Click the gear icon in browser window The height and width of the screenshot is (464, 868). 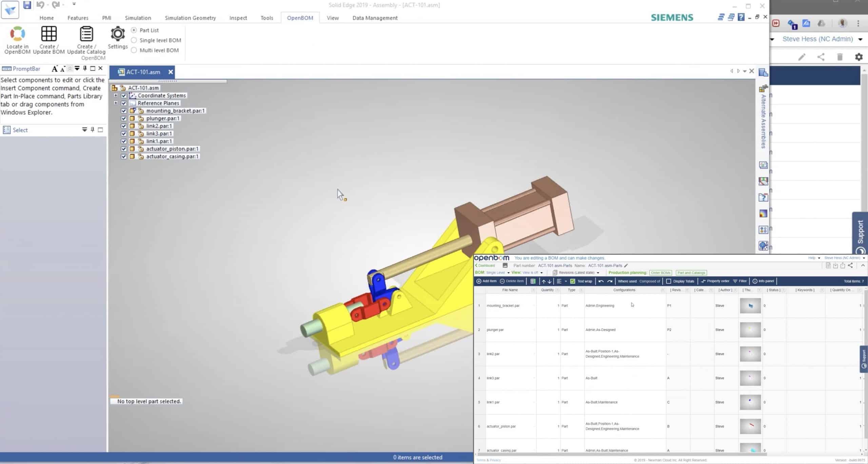click(859, 57)
